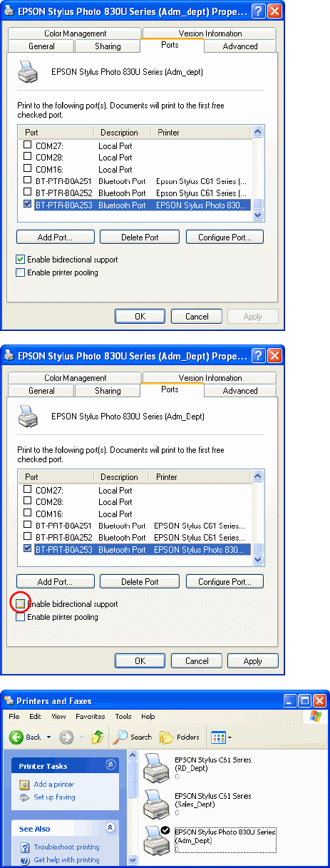Click Delete Port in the middle dialog
This screenshot has width=330, height=868.
point(140,582)
